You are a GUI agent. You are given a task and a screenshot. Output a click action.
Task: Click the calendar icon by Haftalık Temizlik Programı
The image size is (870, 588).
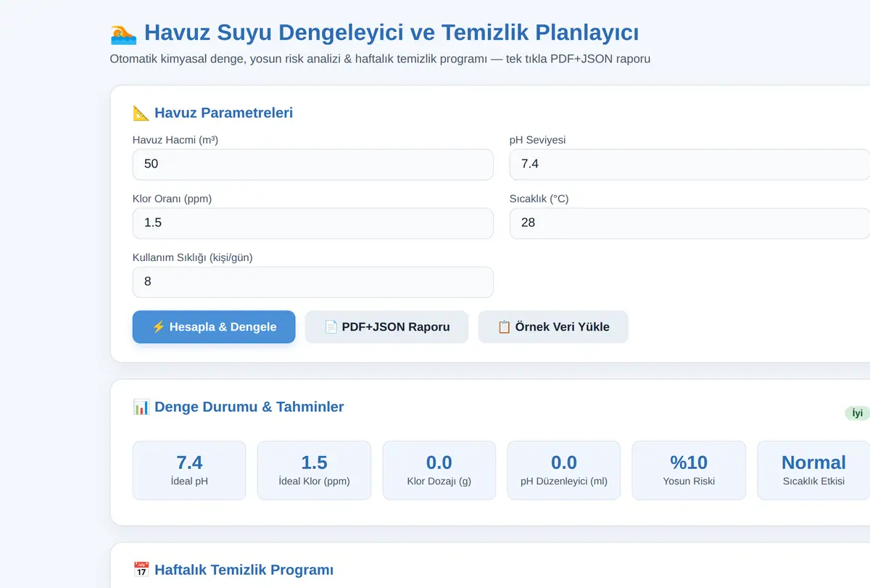pyautogui.click(x=141, y=570)
